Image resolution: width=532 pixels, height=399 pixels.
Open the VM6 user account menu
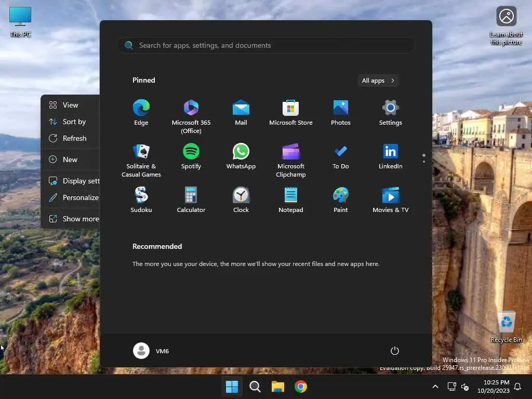click(151, 351)
